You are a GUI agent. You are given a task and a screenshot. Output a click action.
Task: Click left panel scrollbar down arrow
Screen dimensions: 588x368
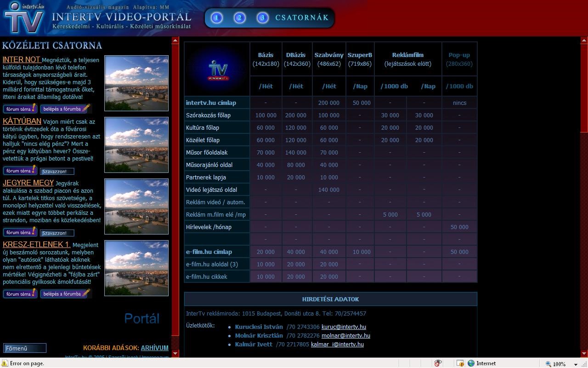[175, 353]
